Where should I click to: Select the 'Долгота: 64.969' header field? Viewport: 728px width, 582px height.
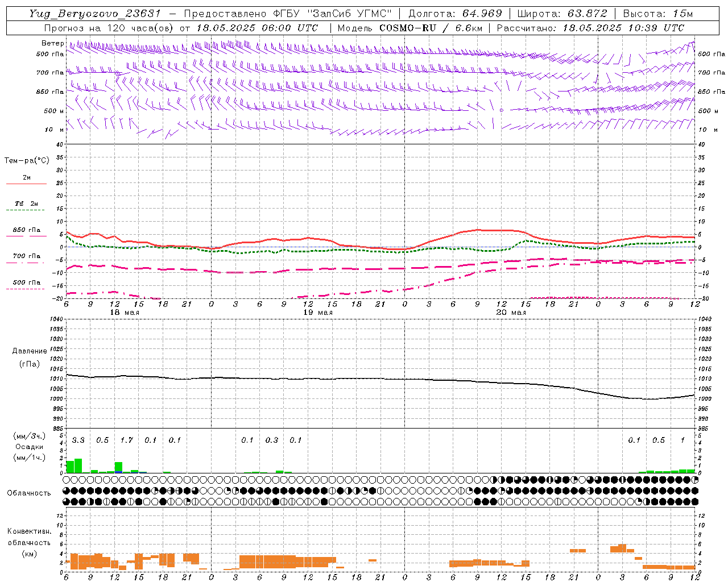pos(455,14)
